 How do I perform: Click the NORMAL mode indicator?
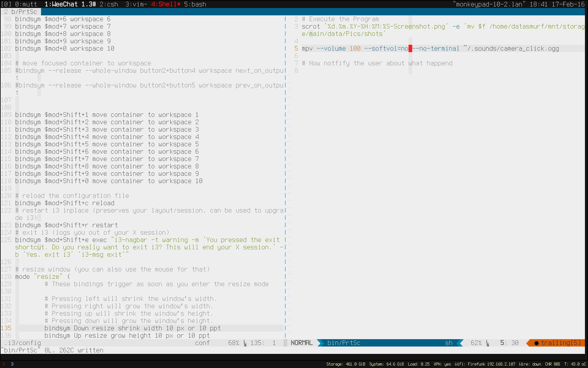(x=302, y=343)
